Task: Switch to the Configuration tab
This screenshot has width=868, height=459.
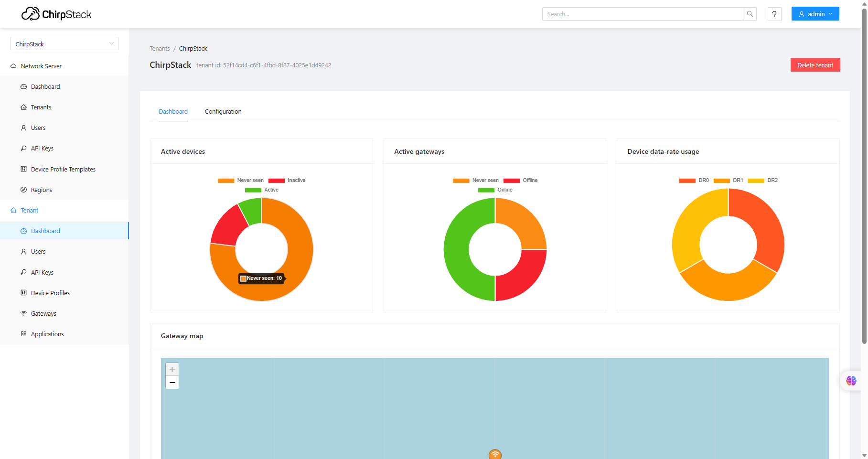Action: click(x=223, y=112)
